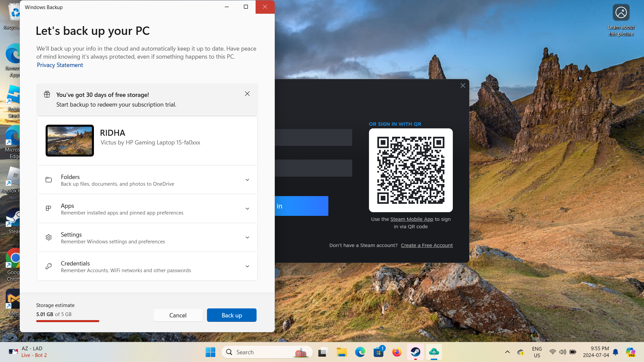Open Wi-Fi network settings in tray
The width and height of the screenshot is (644, 362).
coord(552,352)
